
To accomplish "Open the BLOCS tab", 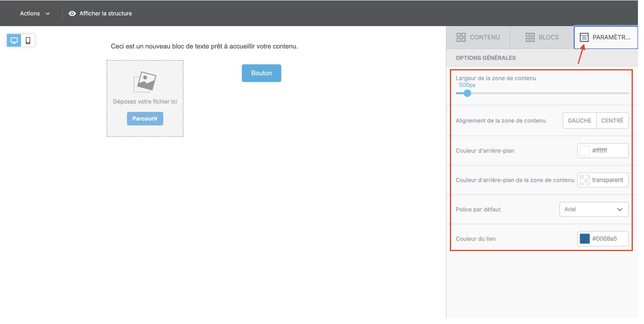I will (542, 37).
